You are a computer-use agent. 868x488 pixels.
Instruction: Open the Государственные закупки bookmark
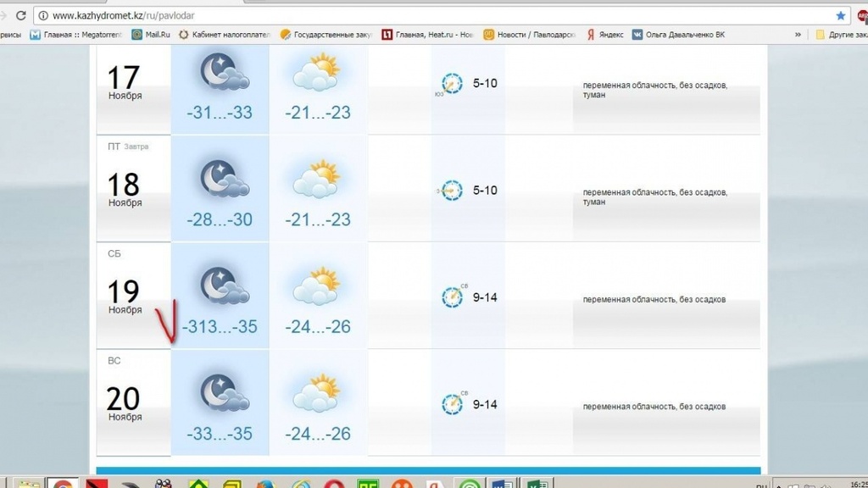click(326, 35)
